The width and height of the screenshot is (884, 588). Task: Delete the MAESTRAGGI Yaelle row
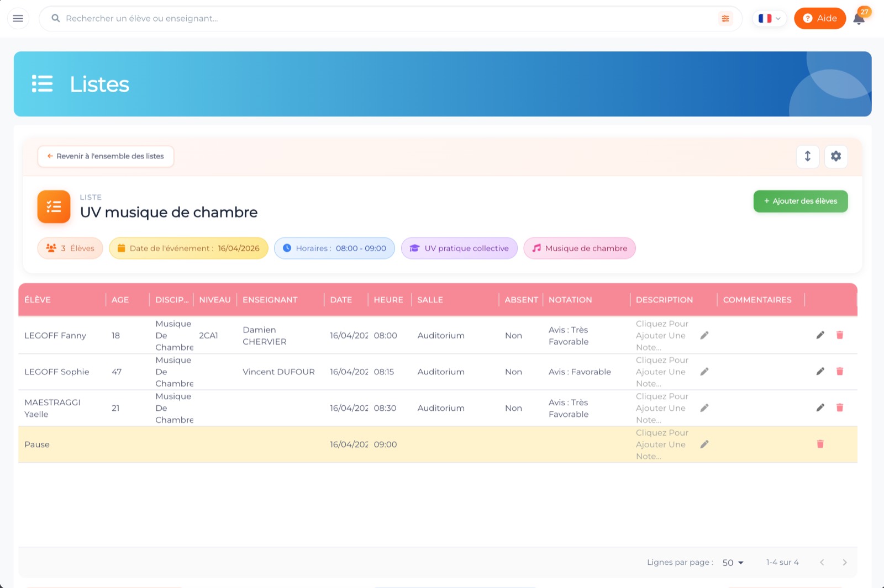(840, 408)
